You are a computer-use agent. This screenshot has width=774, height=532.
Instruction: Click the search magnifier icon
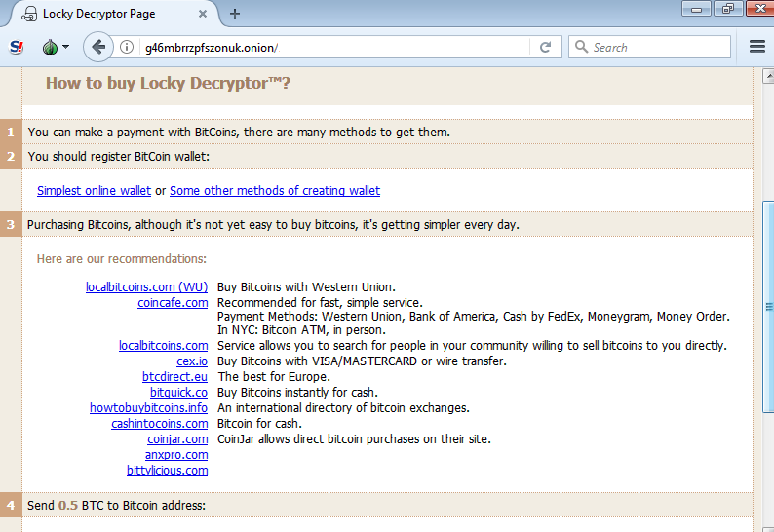pyautogui.click(x=581, y=47)
